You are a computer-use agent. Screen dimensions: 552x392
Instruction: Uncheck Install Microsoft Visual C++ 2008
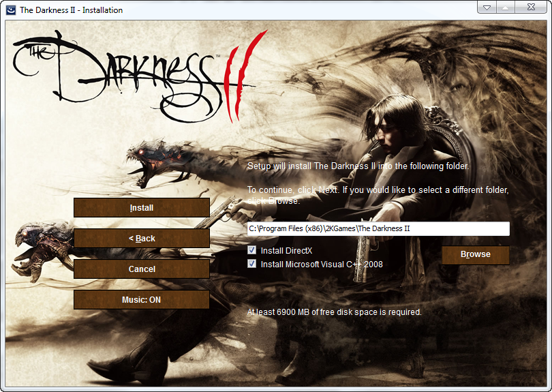[x=251, y=263]
